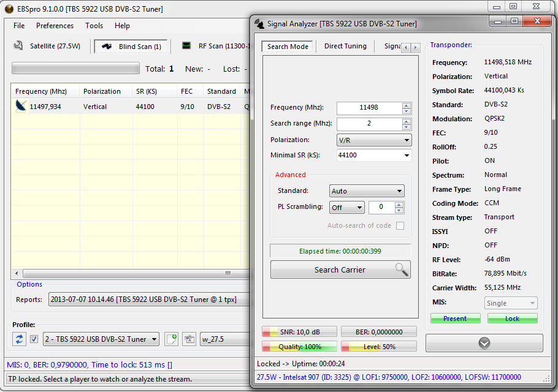Screen dimensions: 558x392
Task: Click the w_27.5 profile name field
Action: point(225,339)
